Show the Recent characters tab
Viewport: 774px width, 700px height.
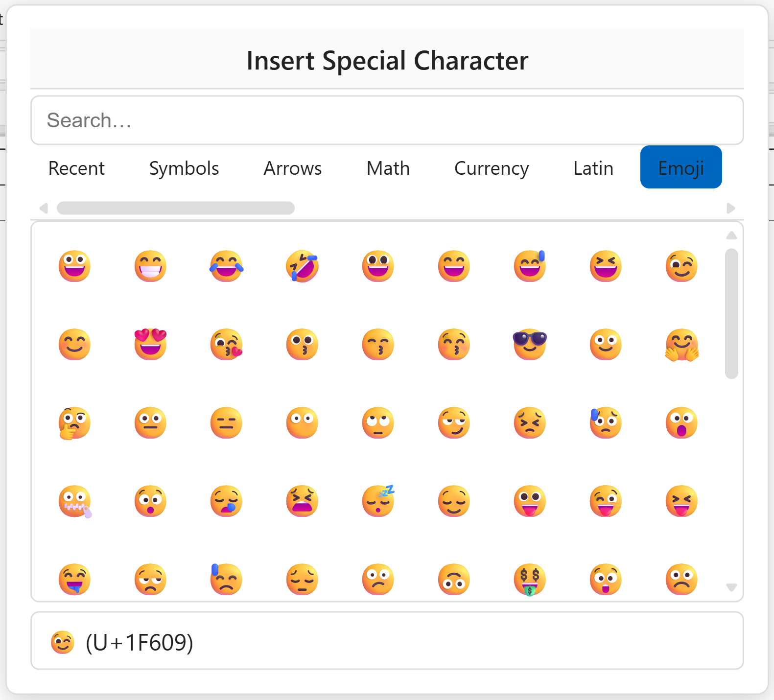pos(76,168)
